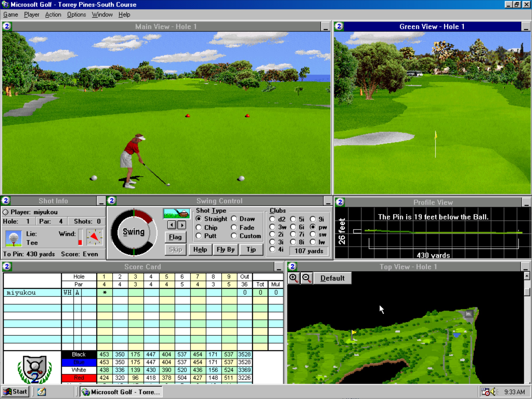
Task: Open the Options menu
Action: tap(76, 15)
